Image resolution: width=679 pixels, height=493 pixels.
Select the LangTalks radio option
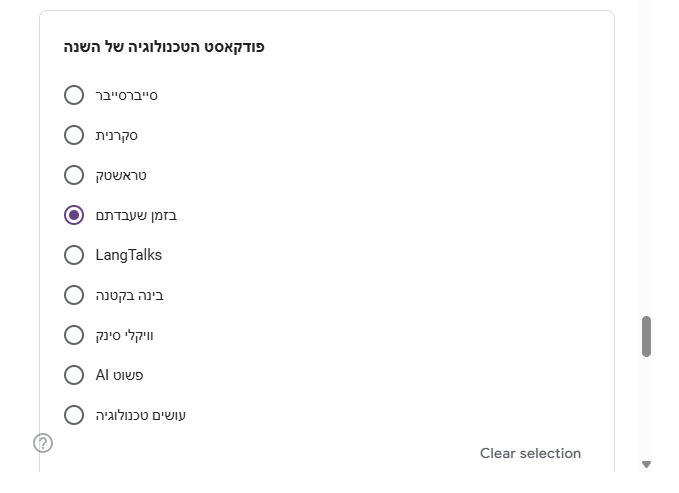point(74,255)
